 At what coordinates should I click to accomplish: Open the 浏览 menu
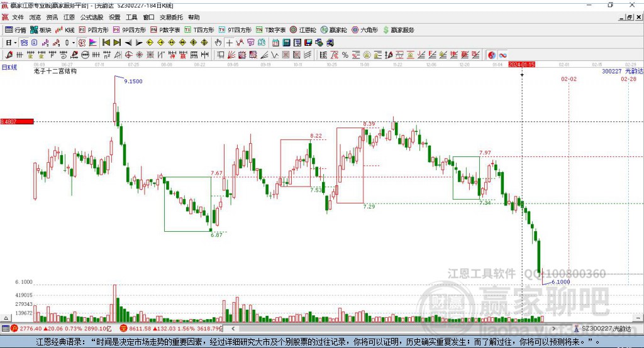35,17
